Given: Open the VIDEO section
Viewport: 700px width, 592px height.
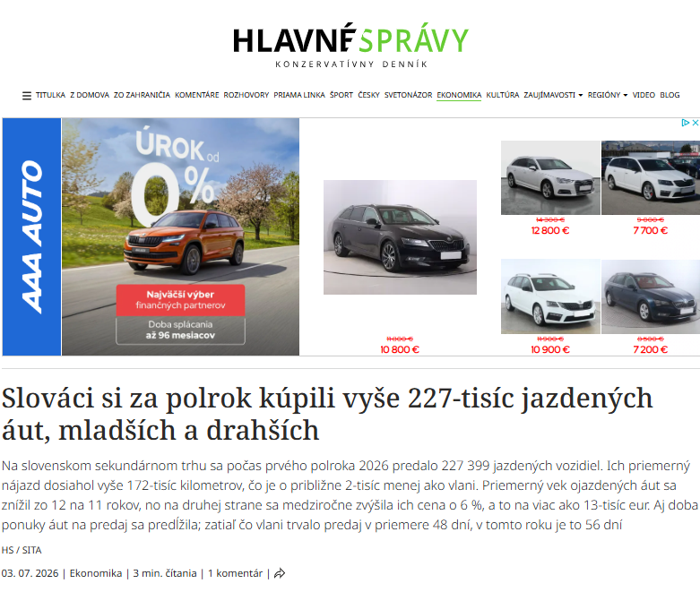Looking at the screenshot, I should (x=644, y=95).
